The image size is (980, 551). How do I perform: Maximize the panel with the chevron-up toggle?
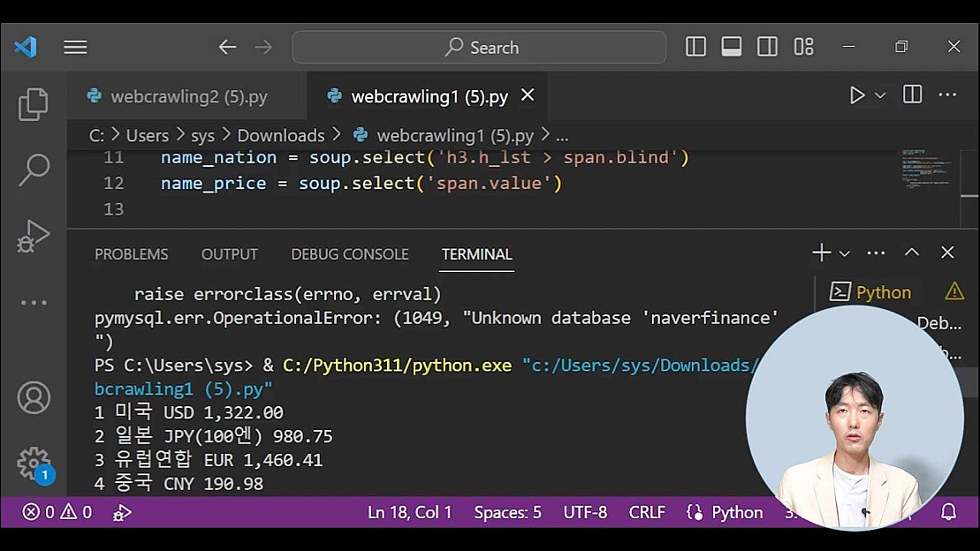click(x=911, y=252)
